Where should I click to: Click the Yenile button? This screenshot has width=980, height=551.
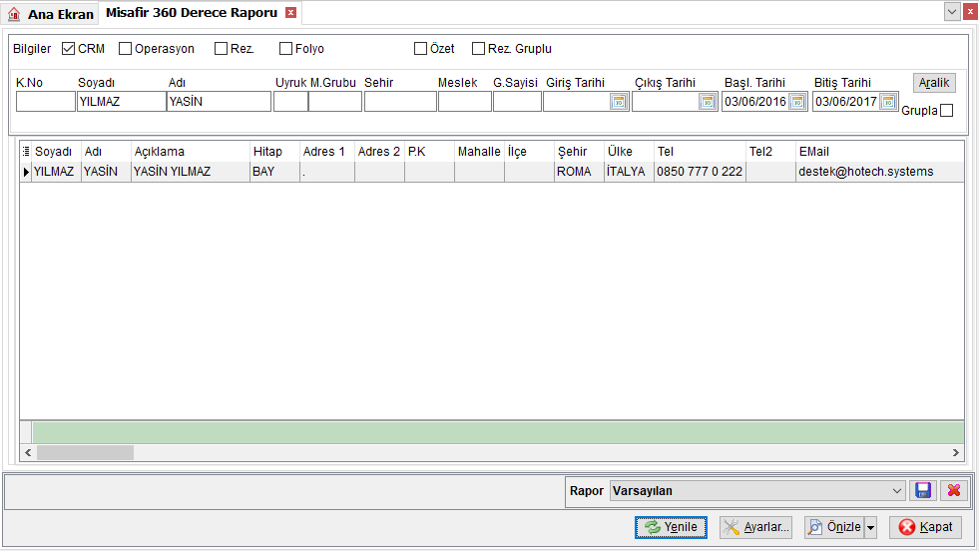point(671,527)
